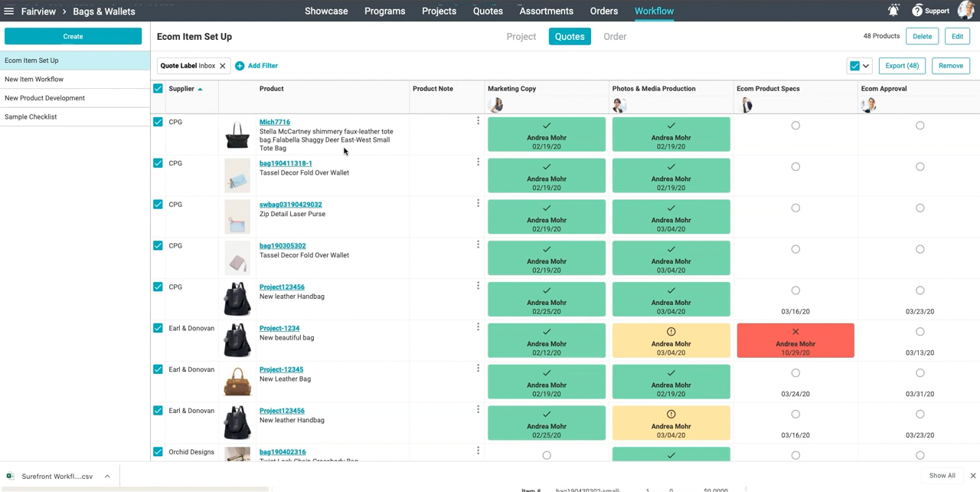Viewport: 980px width, 492px height.
Task: Switch to the Assortments menu
Action: (546, 11)
